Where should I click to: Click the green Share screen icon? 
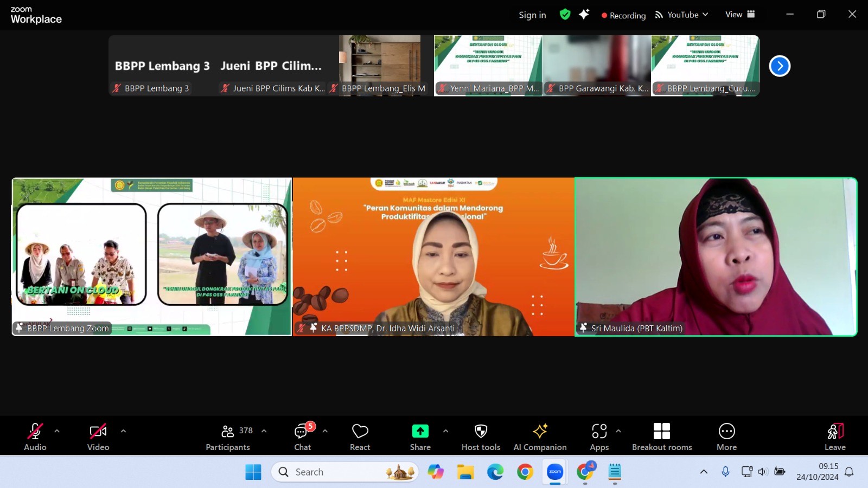(420, 432)
